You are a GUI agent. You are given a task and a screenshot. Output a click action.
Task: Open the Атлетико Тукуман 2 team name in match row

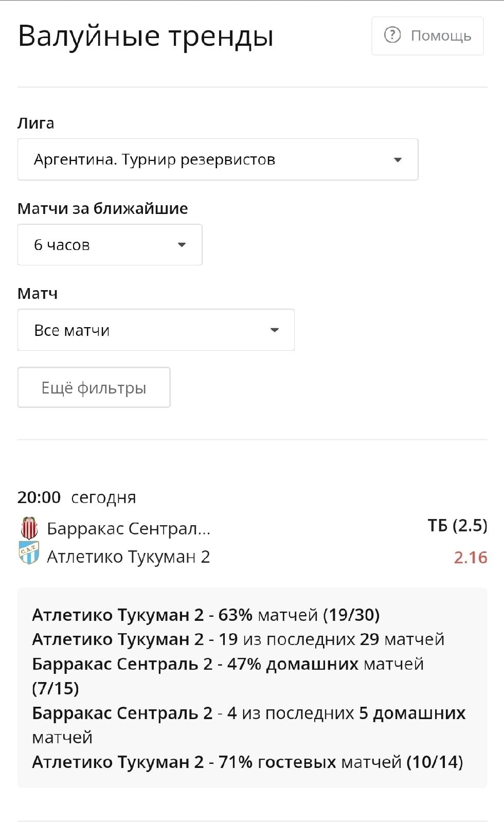click(x=129, y=557)
